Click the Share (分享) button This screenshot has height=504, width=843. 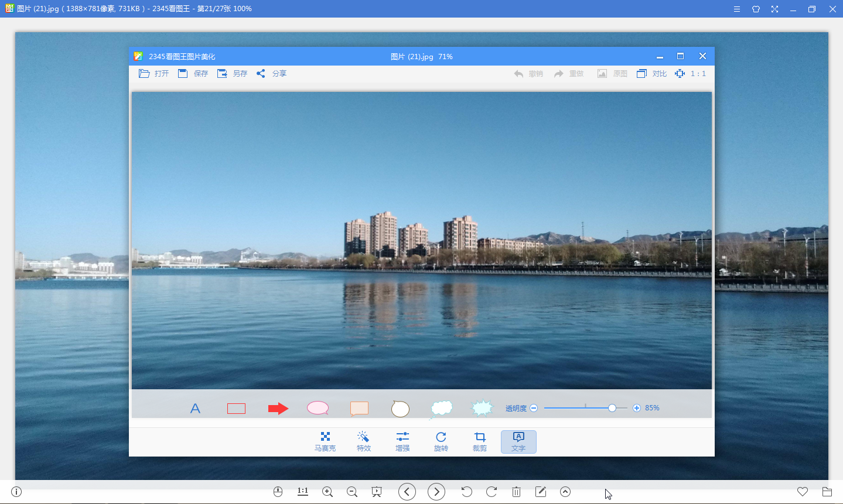[272, 74]
